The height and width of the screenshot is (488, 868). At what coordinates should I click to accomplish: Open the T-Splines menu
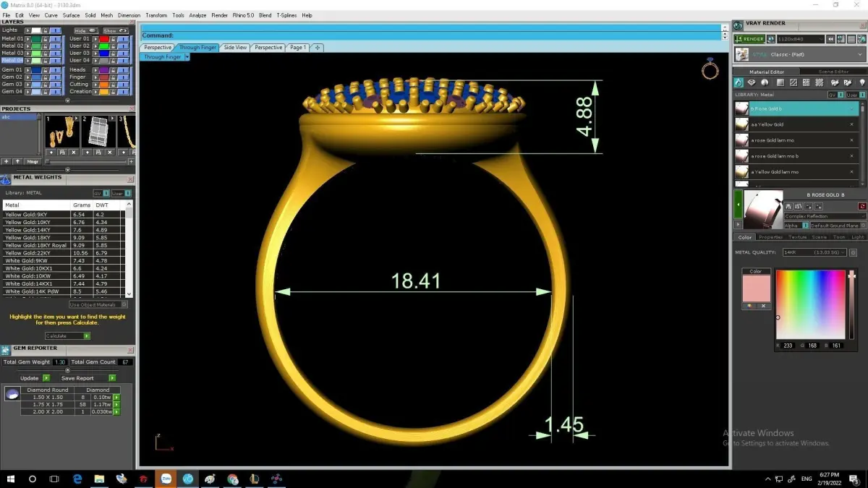pos(286,15)
